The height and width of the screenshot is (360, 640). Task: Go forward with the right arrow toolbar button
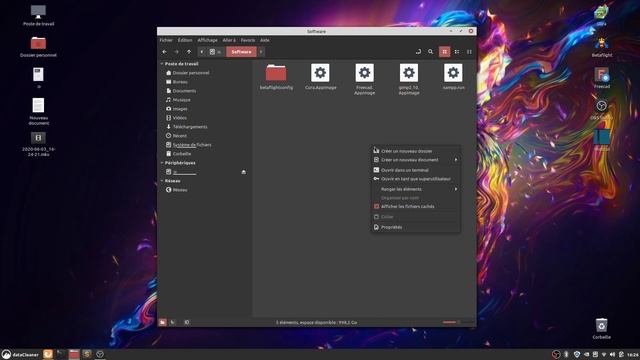click(x=176, y=52)
